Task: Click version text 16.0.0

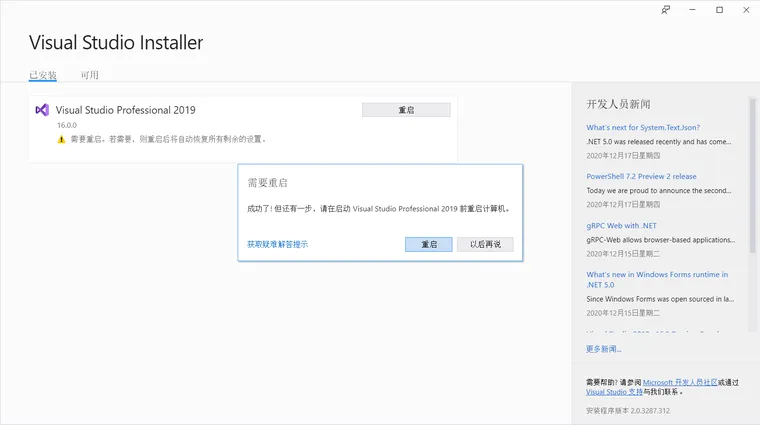Action: (x=67, y=125)
